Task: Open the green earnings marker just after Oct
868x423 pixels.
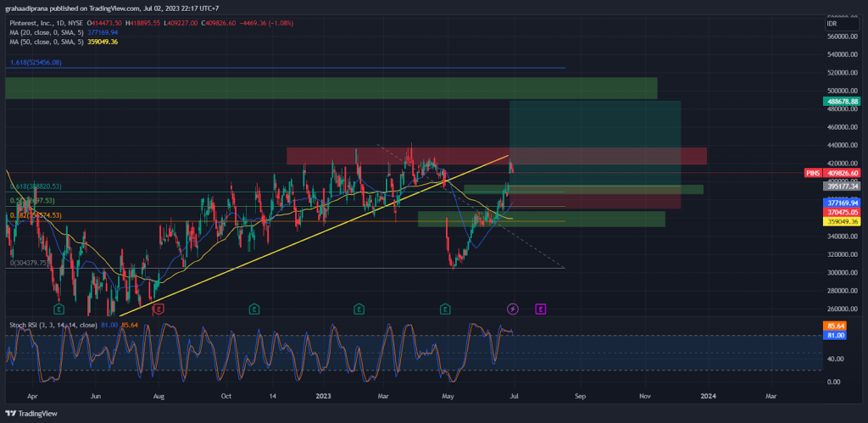Action: [x=253, y=309]
